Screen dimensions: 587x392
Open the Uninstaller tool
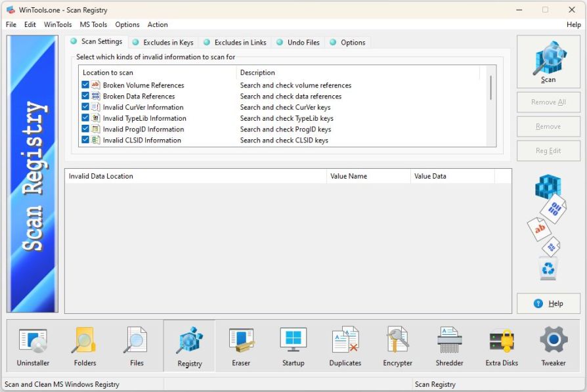[x=33, y=346]
